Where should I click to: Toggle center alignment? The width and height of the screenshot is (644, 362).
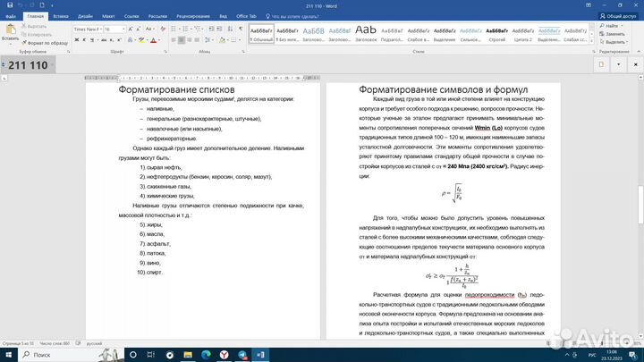pyautogui.click(x=181, y=40)
